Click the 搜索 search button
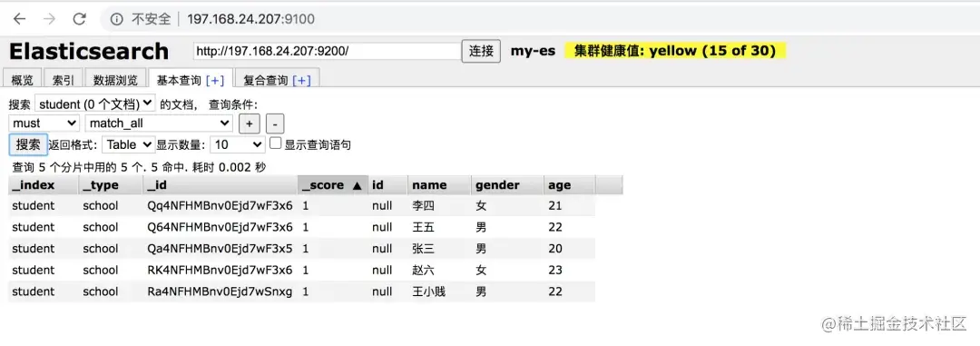The width and height of the screenshot is (980, 346). [28, 144]
